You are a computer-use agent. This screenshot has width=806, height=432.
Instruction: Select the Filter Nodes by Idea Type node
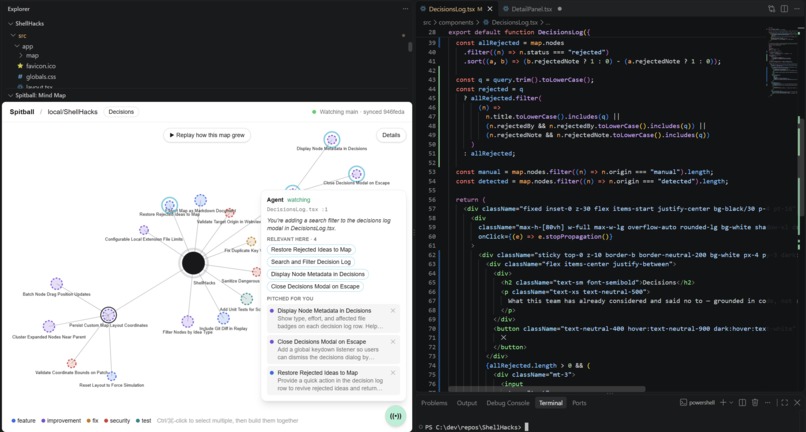click(x=188, y=322)
